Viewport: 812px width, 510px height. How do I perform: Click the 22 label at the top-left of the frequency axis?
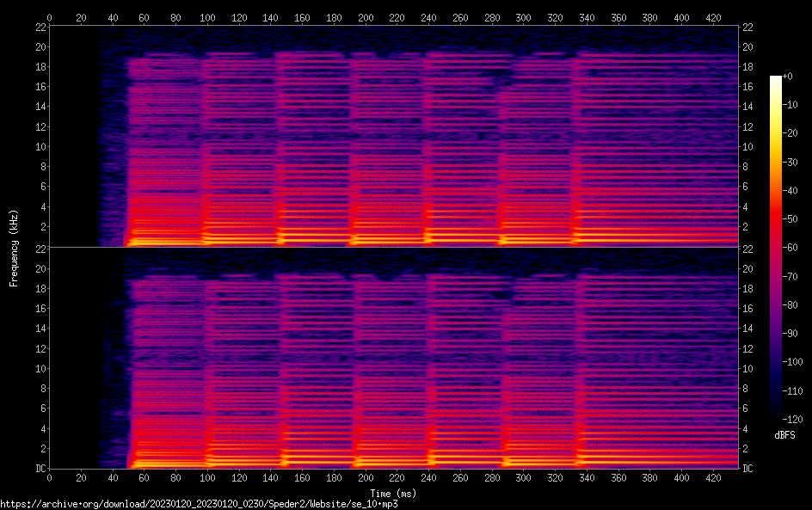(40, 27)
